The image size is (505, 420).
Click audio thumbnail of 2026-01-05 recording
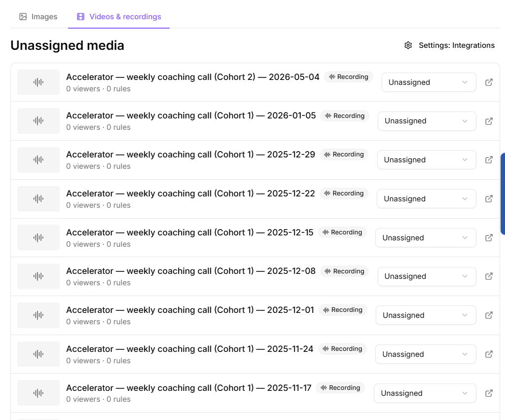[x=38, y=121]
